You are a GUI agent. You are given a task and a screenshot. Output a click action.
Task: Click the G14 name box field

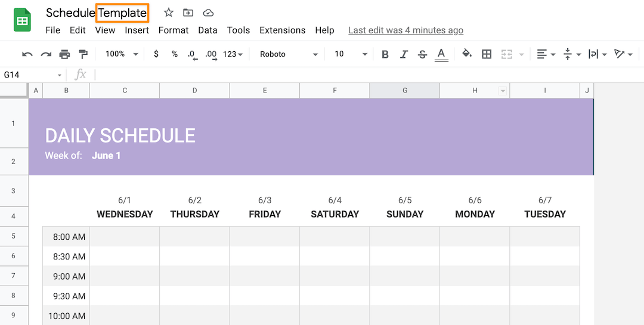click(30, 75)
